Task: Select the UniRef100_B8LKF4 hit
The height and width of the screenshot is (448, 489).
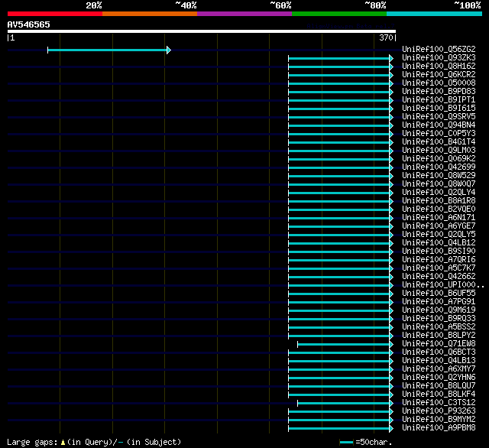Action: (x=439, y=394)
